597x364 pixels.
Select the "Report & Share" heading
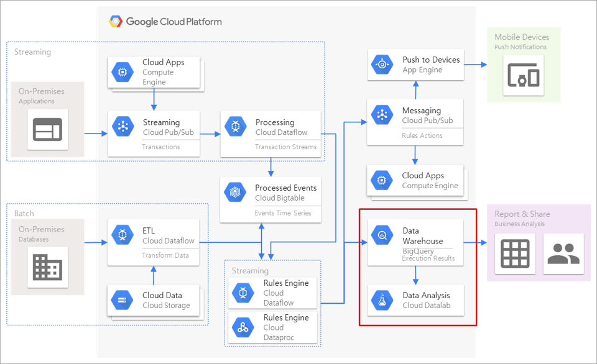point(522,214)
